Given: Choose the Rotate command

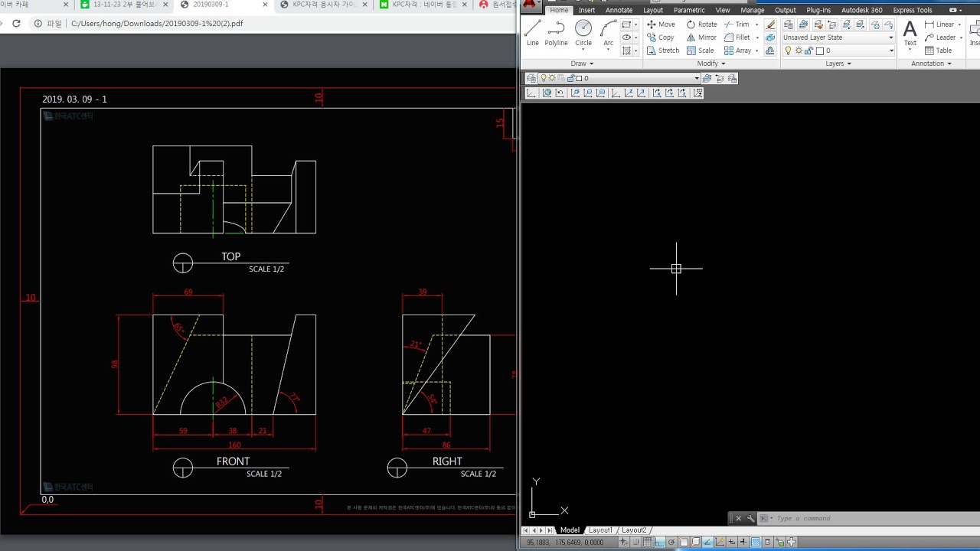Looking at the screenshot, I should pos(701,24).
